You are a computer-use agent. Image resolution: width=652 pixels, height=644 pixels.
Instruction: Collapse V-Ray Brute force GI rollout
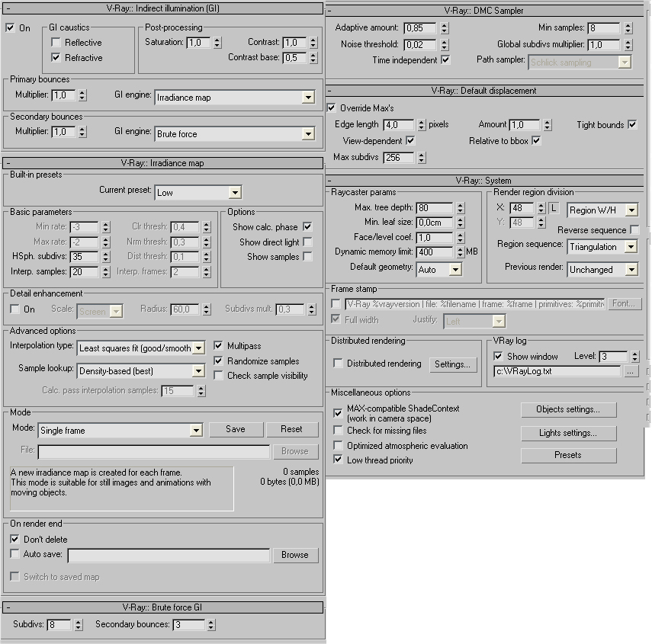(x=162, y=607)
